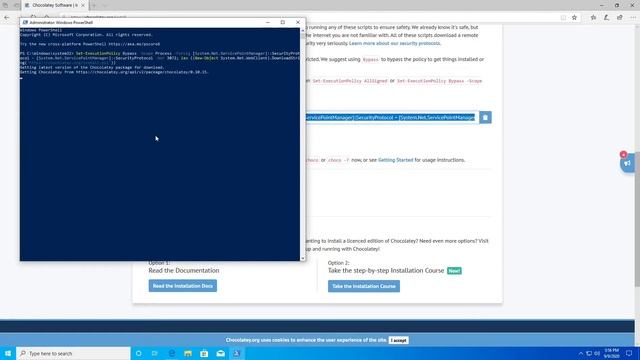This screenshot has height=360, width=640.
Task: Maximize the PowerShell window
Action: (282, 22)
